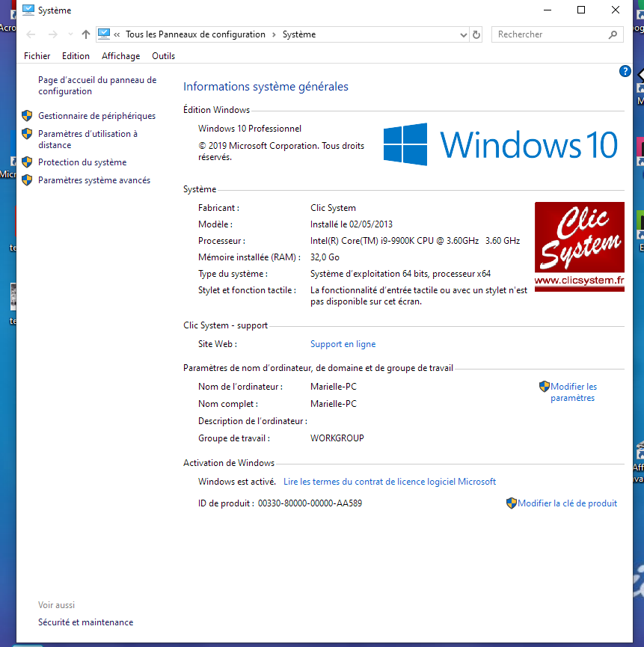Screen dimensions: 644x647
Task: Click shield icon beside Gestionnaire de périphériques
Action: pos(27,116)
